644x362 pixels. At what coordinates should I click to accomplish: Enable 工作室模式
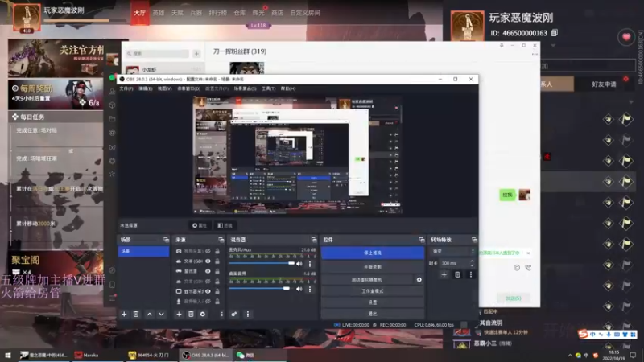373,291
